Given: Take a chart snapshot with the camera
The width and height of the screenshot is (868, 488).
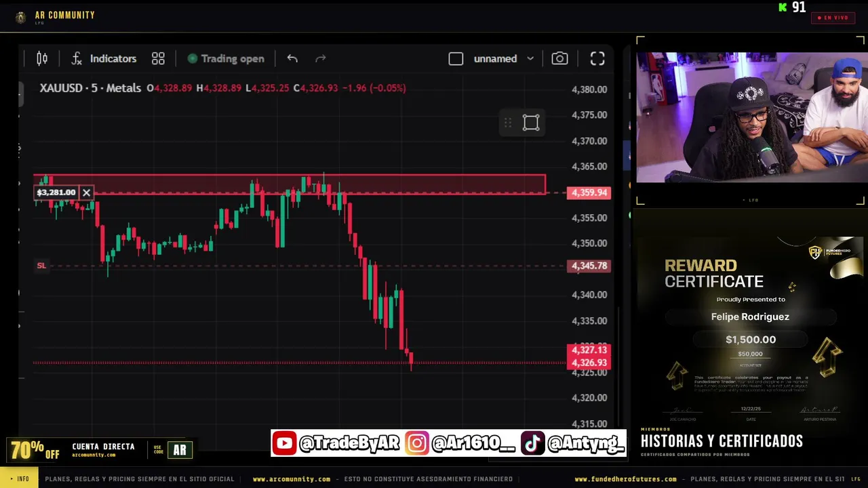Looking at the screenshot, I should [559, 59].
